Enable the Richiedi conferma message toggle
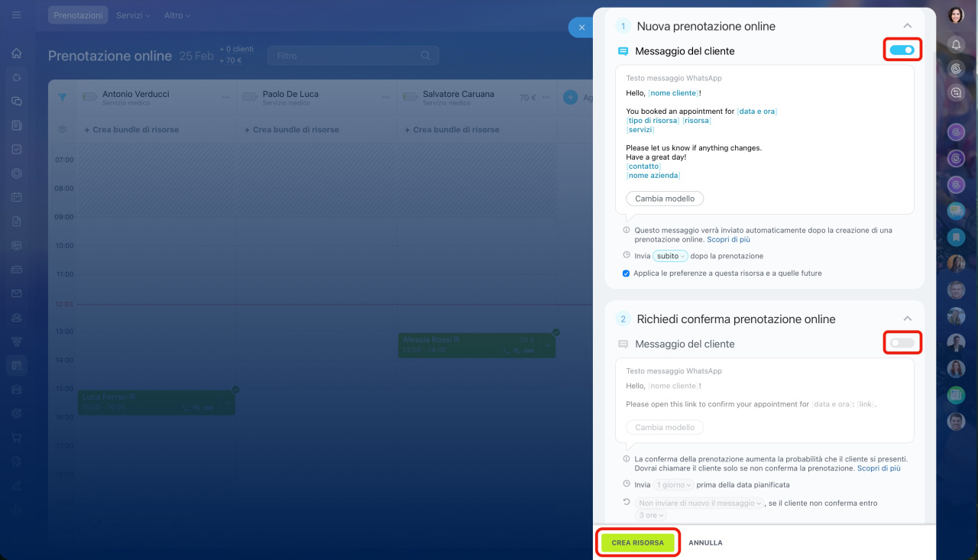The width and height of the screenshot is (978, 560). [902, 343]
